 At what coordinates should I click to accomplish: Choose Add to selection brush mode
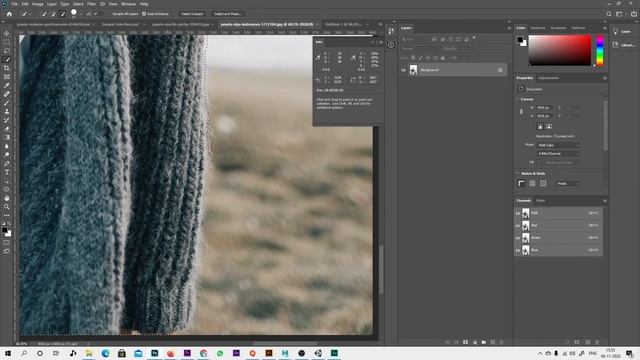[x=53, y=14]
